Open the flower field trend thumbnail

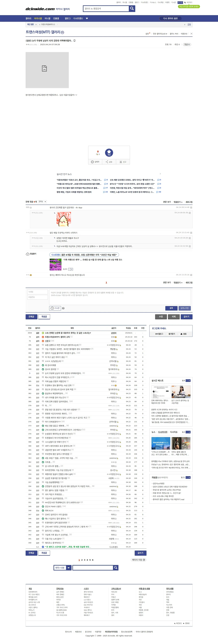[x=55, y=265]
